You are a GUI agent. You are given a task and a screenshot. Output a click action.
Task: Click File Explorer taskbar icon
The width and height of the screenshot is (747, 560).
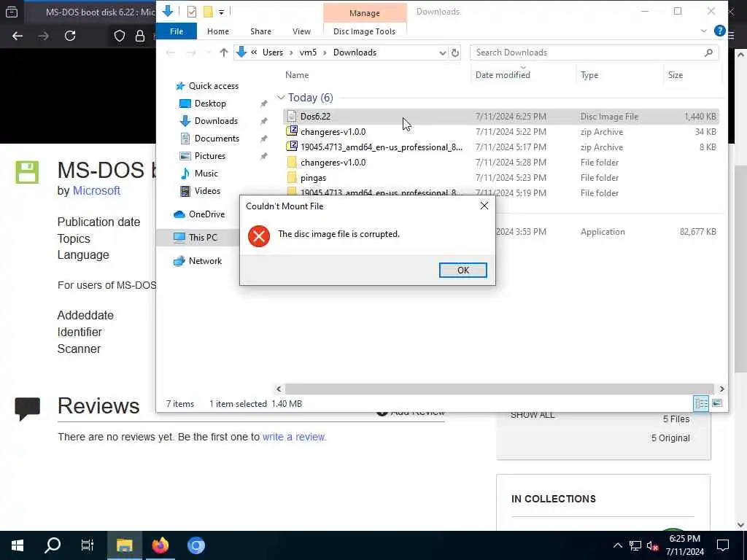click(x=124, y=545)
